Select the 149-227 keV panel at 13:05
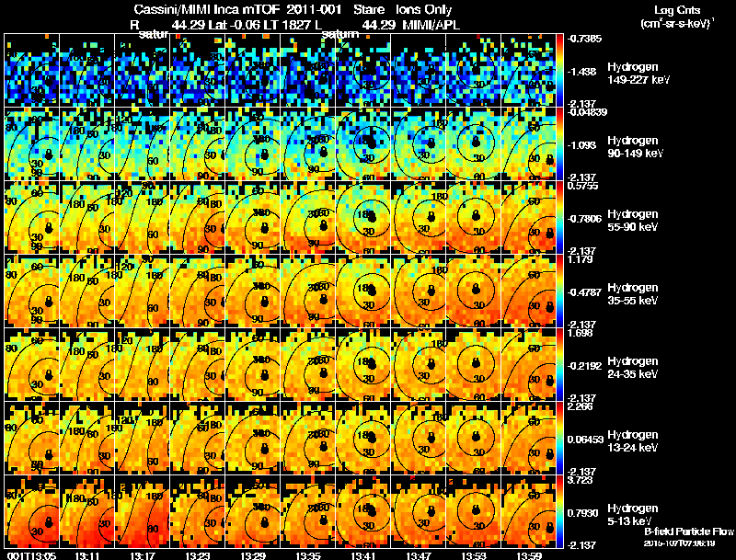 32,71
